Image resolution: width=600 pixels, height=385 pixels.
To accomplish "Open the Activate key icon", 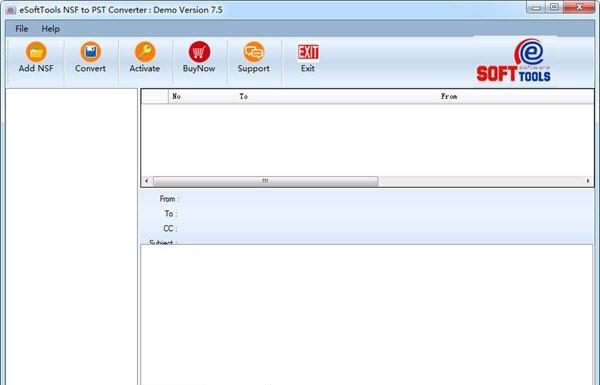I will coord(145,52).
